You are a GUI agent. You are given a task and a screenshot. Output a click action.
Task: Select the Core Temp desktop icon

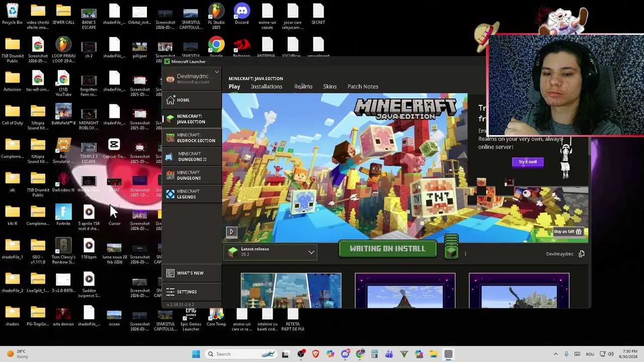point(216,317)
